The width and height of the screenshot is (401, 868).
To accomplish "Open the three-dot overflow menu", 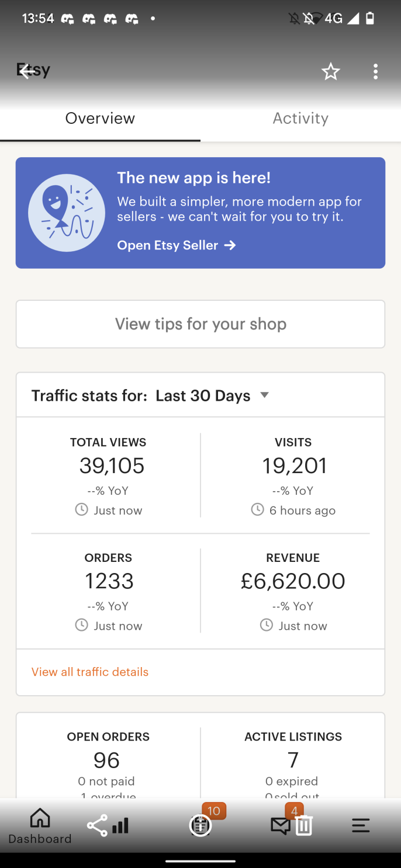I will coord(375,71).
